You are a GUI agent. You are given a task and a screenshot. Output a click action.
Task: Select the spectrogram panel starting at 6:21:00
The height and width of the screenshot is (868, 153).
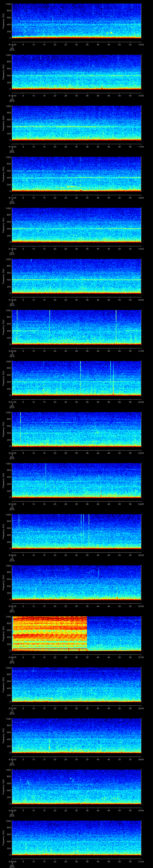(77, 378)
